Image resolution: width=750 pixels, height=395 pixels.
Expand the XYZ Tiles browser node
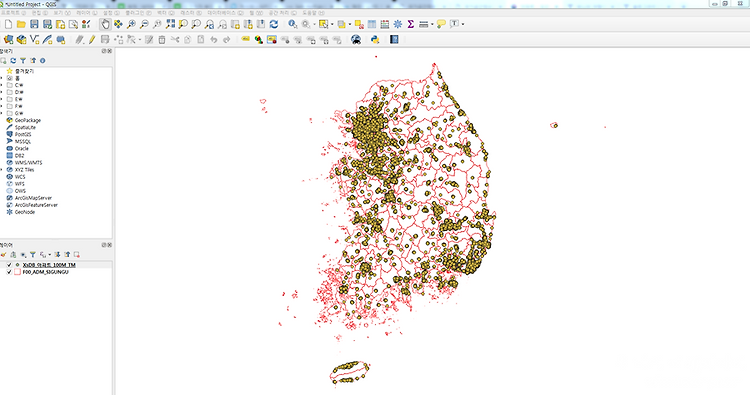(x=1, y=170)
